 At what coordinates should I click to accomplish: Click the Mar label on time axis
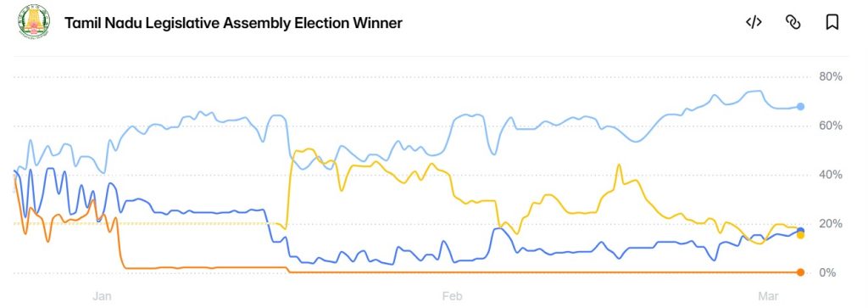(x=768, y=296)
